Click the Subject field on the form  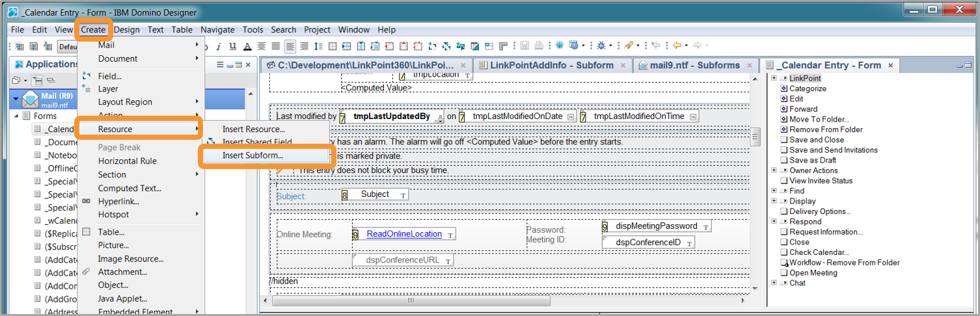375,194
